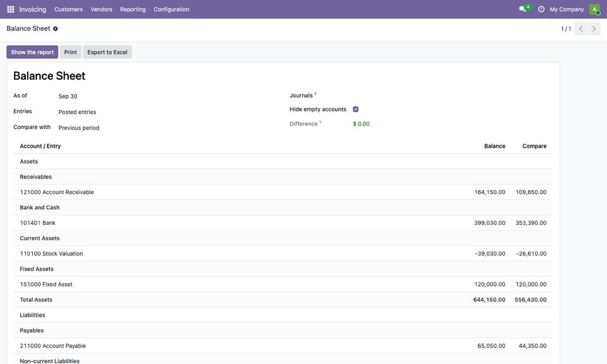Open the Vendors menu
Image resolution: width=607 pixels, height=364 pixels.
click(101, 9)
